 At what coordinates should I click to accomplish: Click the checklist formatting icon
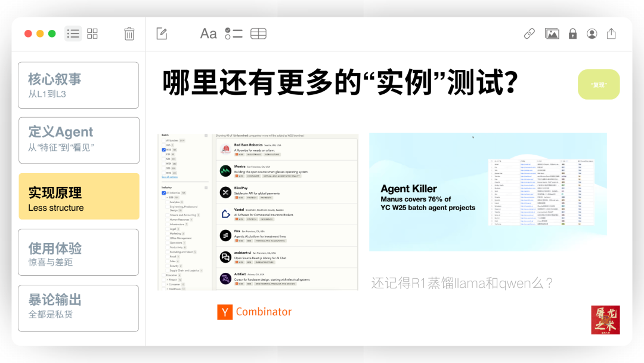tap(234, 33)
